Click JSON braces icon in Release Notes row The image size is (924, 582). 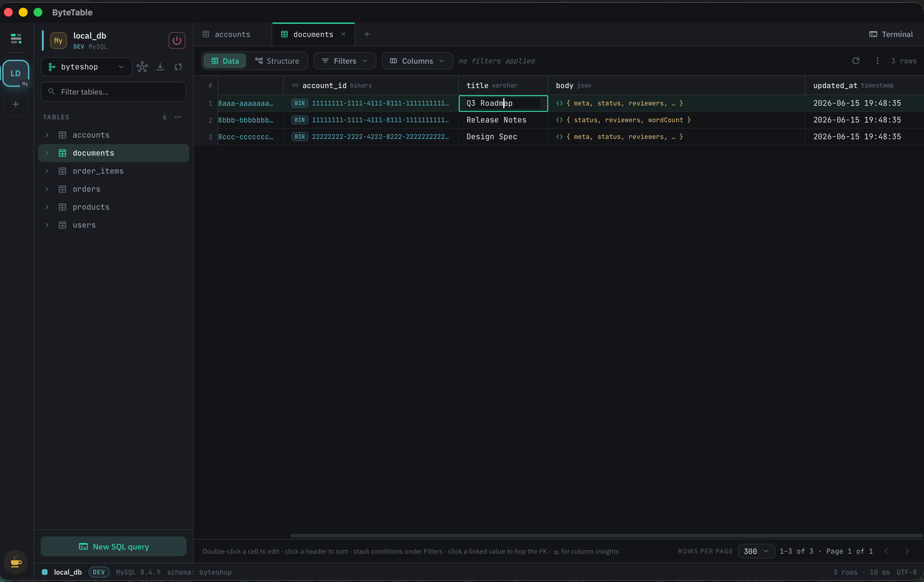559,120
